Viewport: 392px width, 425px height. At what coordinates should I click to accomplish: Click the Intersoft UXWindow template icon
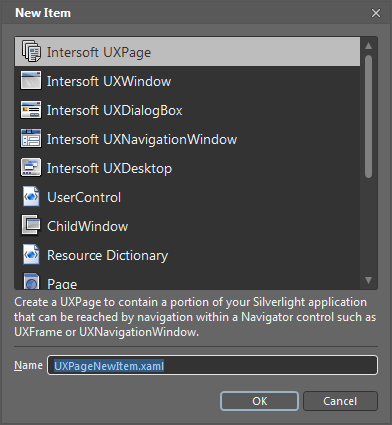[31, 80]
